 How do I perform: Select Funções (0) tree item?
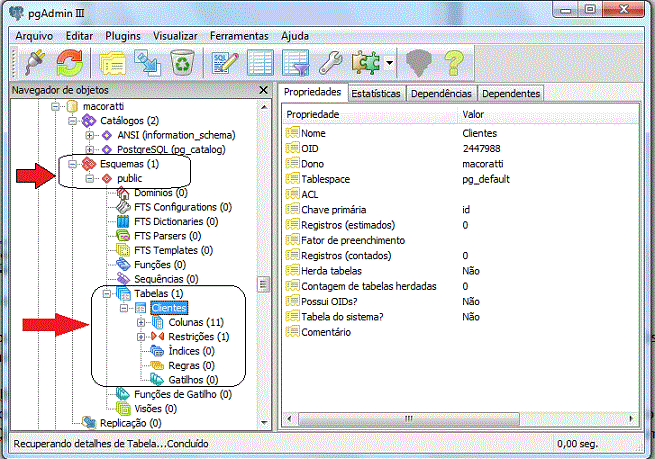pyautogui.click(x=160, y=265)
